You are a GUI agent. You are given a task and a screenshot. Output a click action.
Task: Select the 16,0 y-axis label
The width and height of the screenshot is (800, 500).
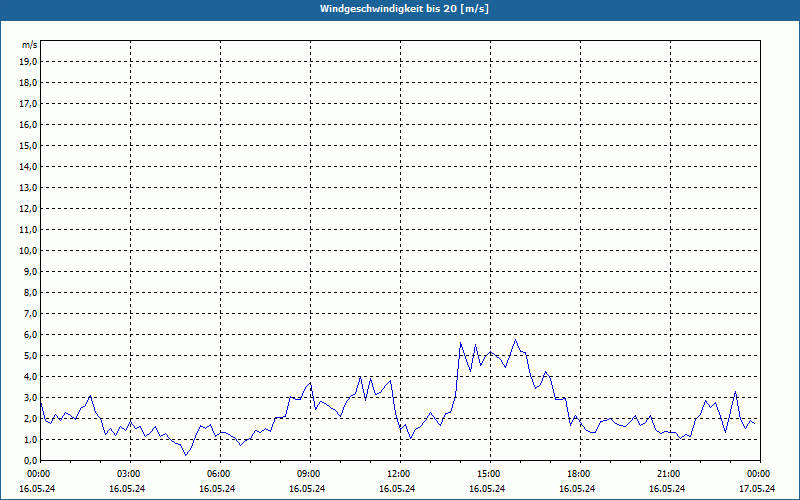click(29, 124)
